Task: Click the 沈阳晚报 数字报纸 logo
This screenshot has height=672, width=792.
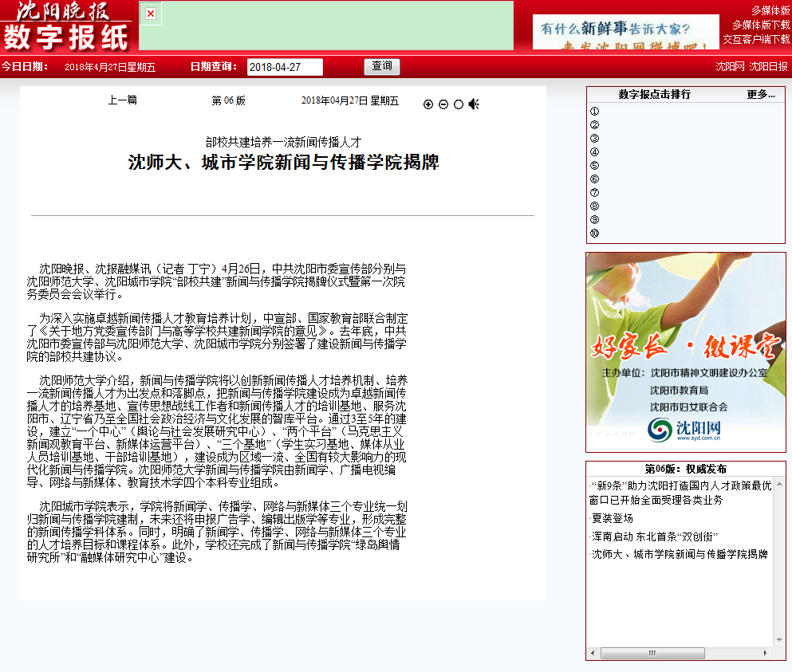Action: pos(66,26)
